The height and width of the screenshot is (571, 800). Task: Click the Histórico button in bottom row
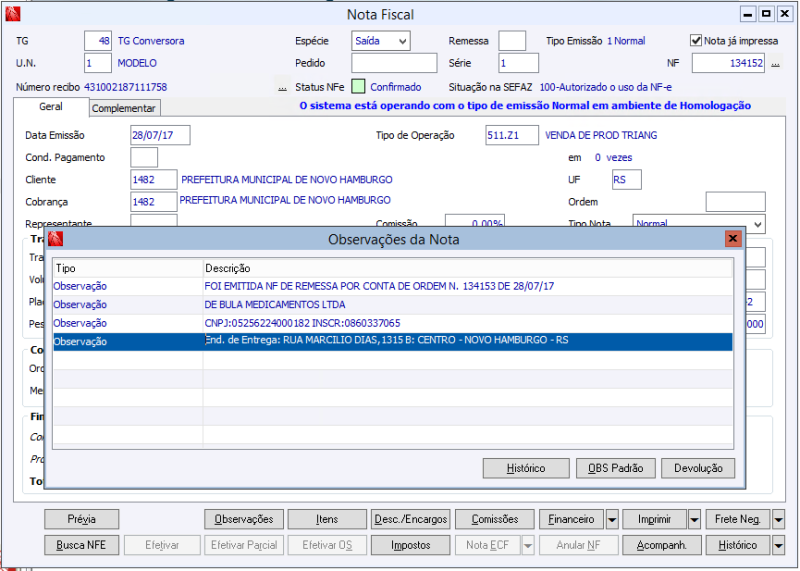[x=738, y=545]
